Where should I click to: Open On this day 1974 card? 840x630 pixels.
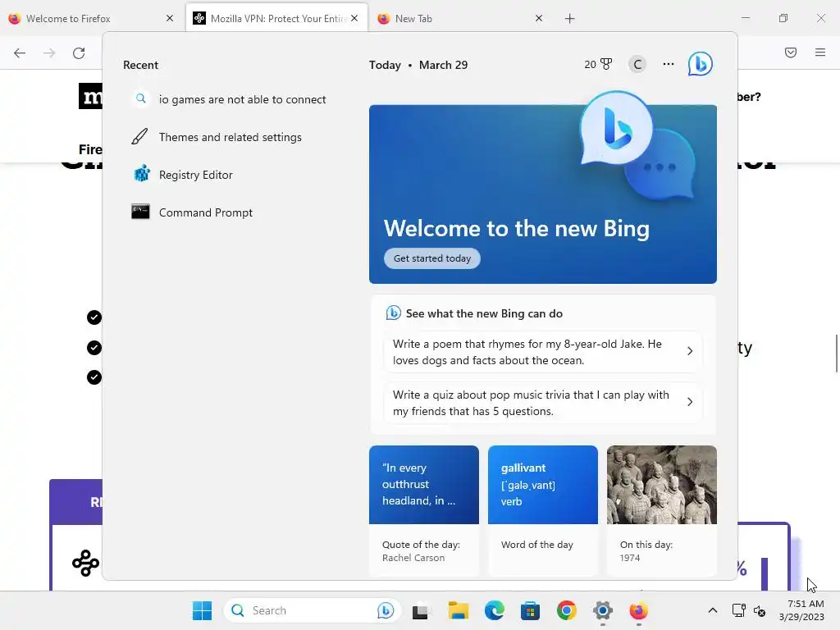662,510
